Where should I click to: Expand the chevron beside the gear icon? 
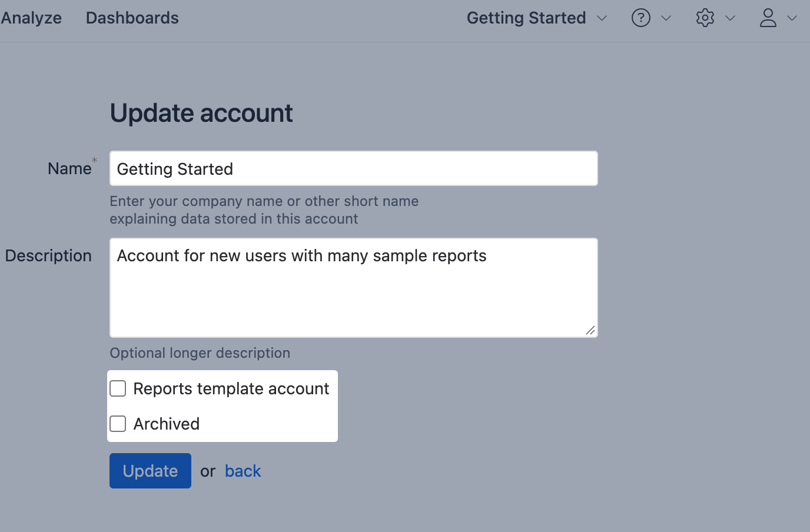pyautogui.click(x=730, y=18)
